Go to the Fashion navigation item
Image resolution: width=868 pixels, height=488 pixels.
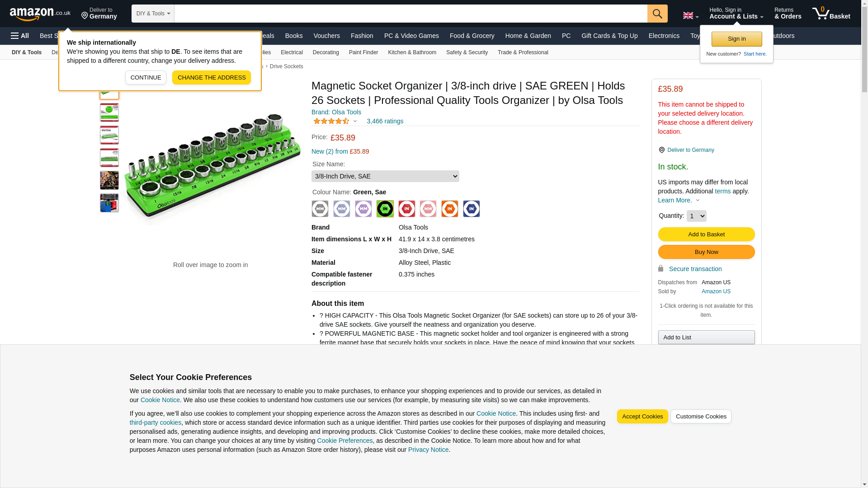(x=362, y=36)
